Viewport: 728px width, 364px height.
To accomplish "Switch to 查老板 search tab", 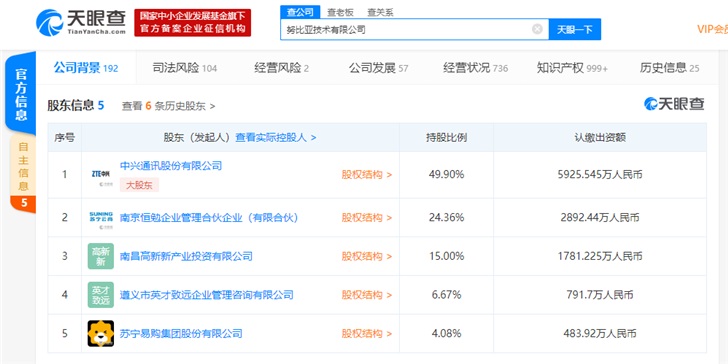I will point(340,13).
